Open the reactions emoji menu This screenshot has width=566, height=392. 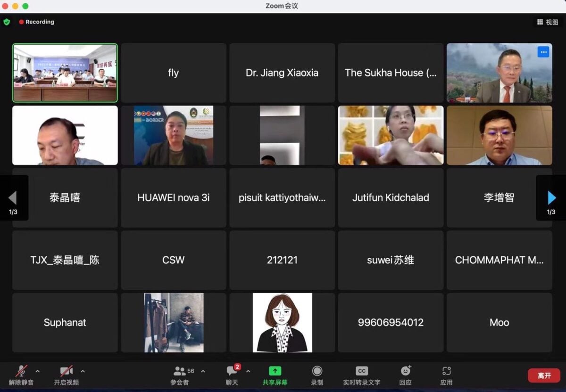[x=405, y=371]
